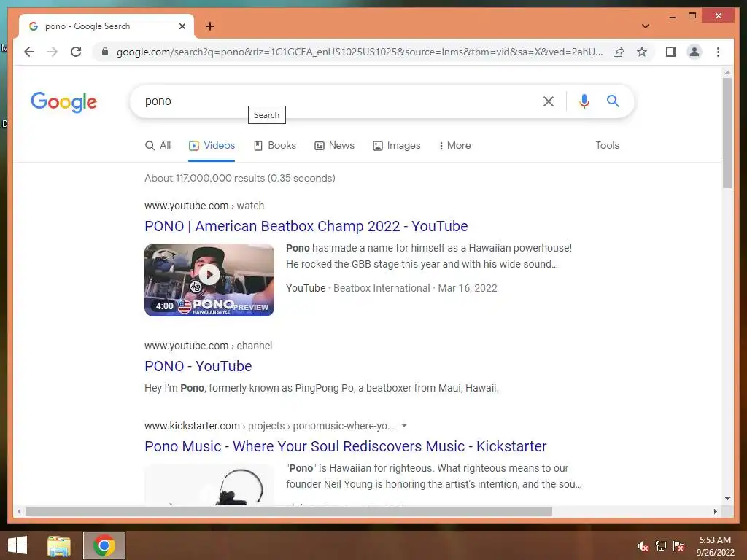Go to Google home via the logo
This screenshot has height=560, width=747.
click(x=64, y=102)
